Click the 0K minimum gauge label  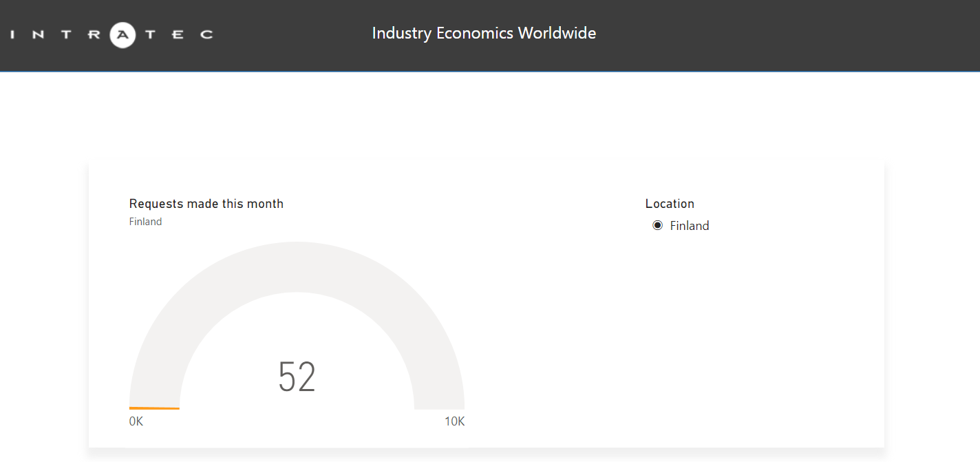pos(136,421)
